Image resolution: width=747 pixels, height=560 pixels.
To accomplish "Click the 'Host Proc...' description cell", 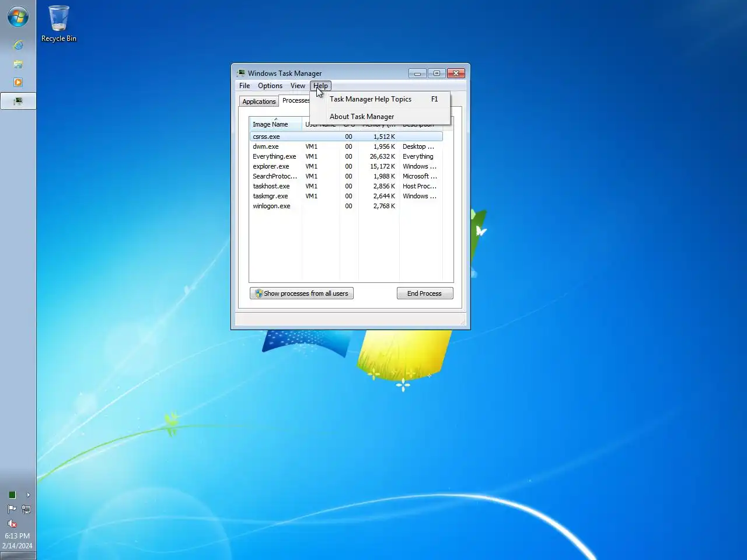I will tap(420, 186).
